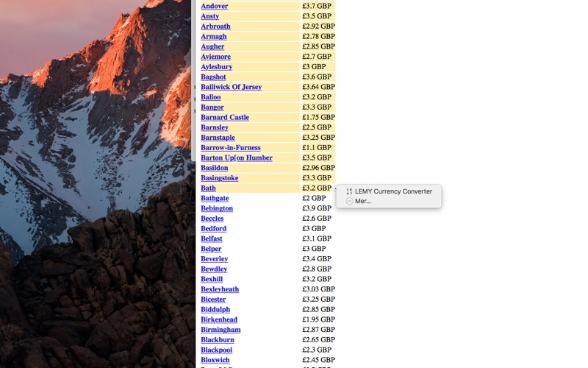The width and height of the screenshot is (588, 368).
Task: Click the £2 GBP price for Bathgate
Action: 314,199
